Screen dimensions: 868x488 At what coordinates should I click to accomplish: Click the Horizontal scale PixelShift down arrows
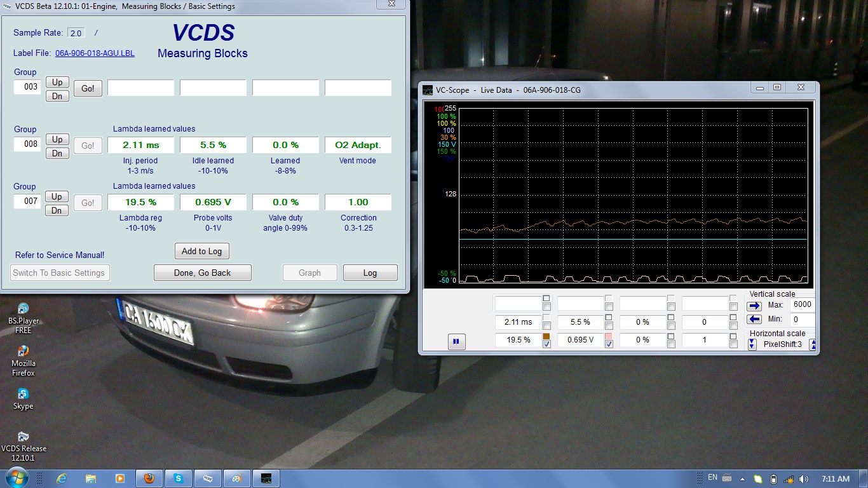pos(752,344)
